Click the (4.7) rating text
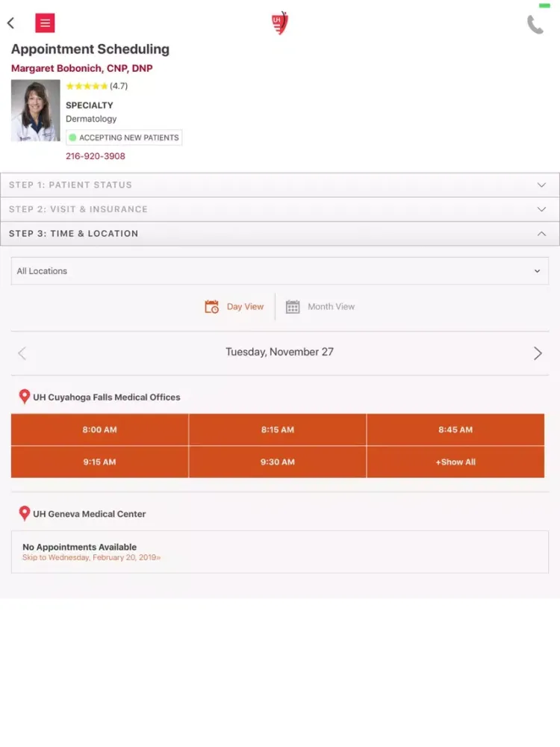The image size is (560, 747). click(x=119, y=86)
